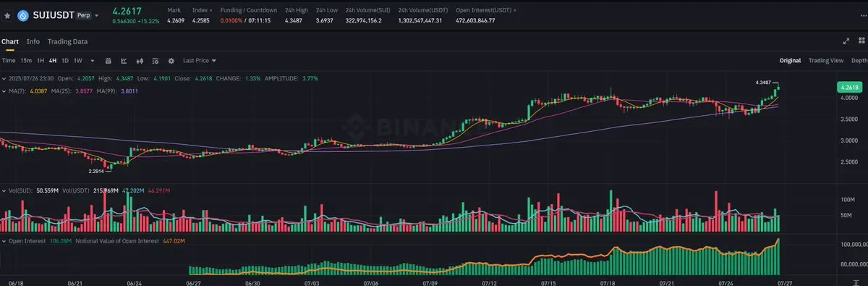Image resolution: width=868 pixels, height=286 pixels.
Task: Select the 15m interval
Action: tap(26, 61)
